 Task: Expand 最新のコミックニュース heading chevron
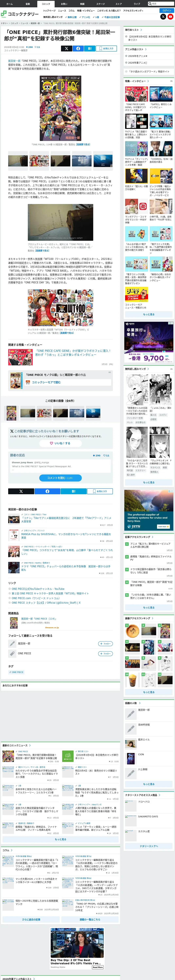(x=30, y=745)
